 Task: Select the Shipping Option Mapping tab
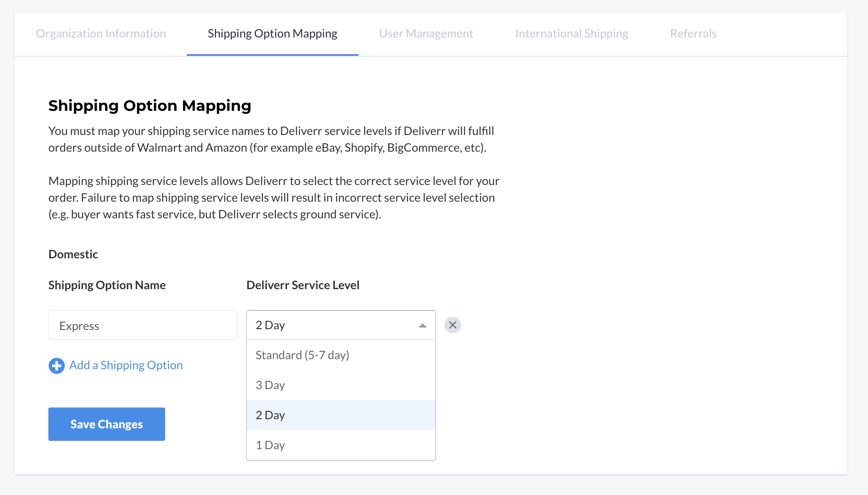click(x=273, y=33)
